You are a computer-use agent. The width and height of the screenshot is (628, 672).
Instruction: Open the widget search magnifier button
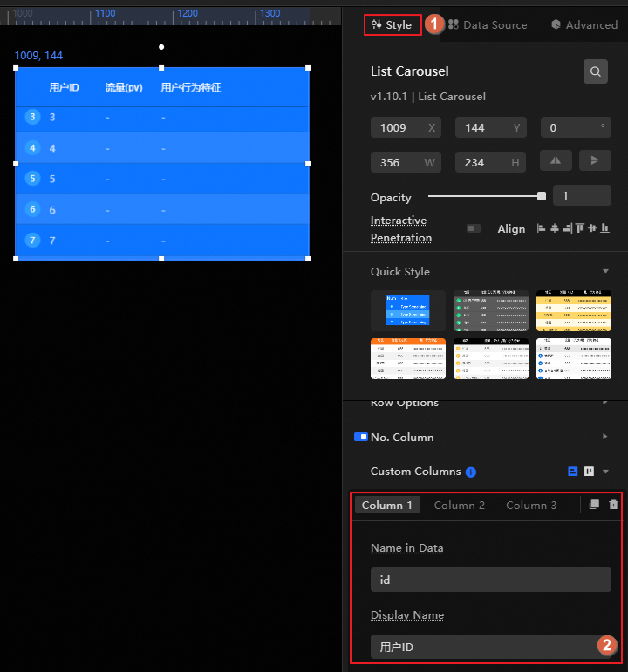pos(596,71)
